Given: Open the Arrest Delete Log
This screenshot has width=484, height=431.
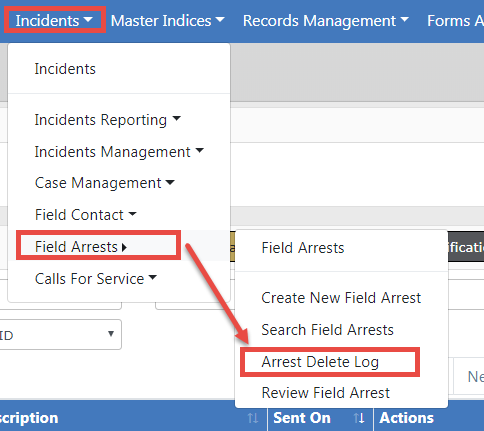Looking at the screenshot, I should [320, 362].
